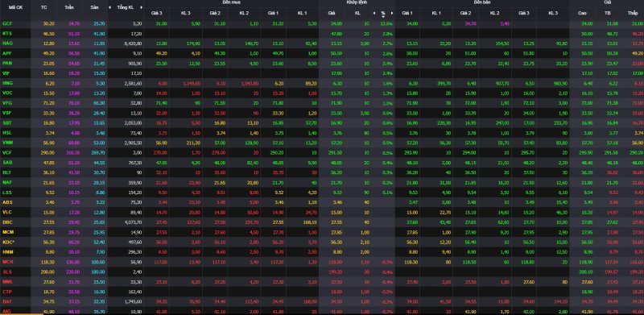Image resolution: width=644 pixels, height=315 pixels.
Task: Click right arrow beside Tổng KL header
Action: coord(142,7)
